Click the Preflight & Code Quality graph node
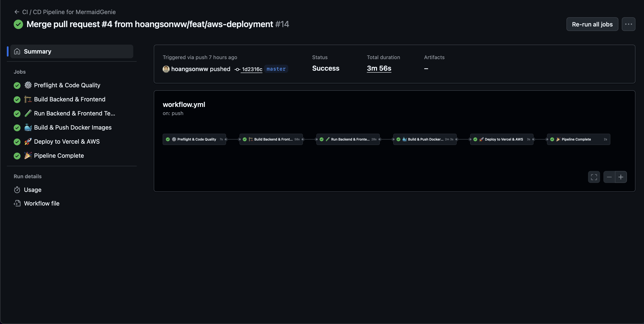Image resolution: width=644 pixels, height=324 pixels. 194,139
